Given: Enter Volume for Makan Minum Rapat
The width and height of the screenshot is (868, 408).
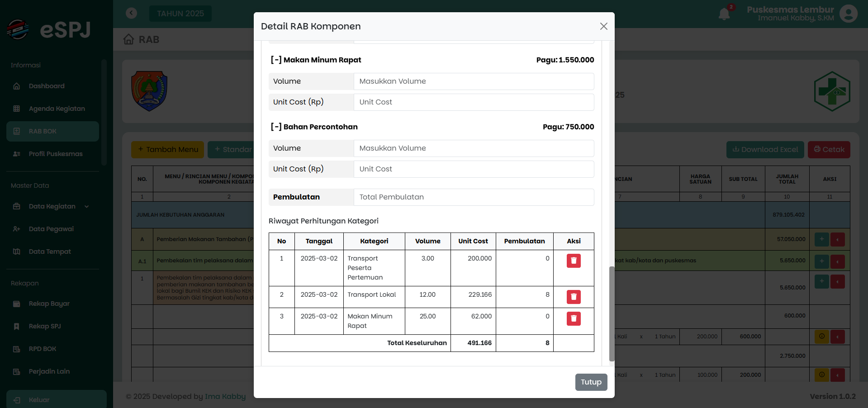Looking at the screenshot, I should coord(474,81).
